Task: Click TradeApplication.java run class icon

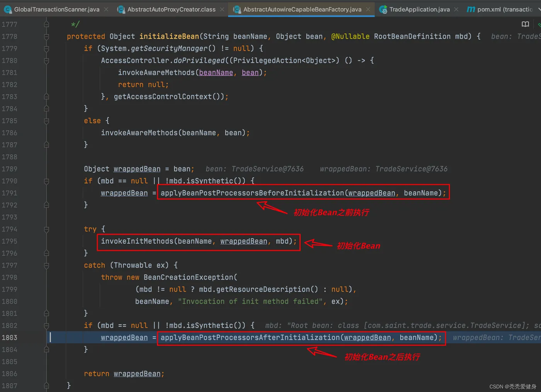Action: 383,9
